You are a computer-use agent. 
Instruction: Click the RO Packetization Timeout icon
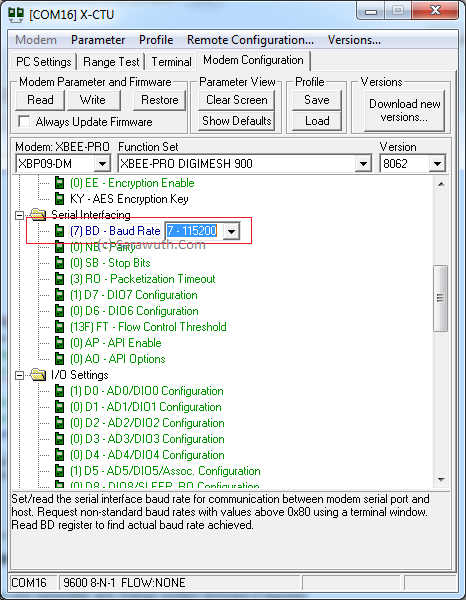tap(59, 279)
